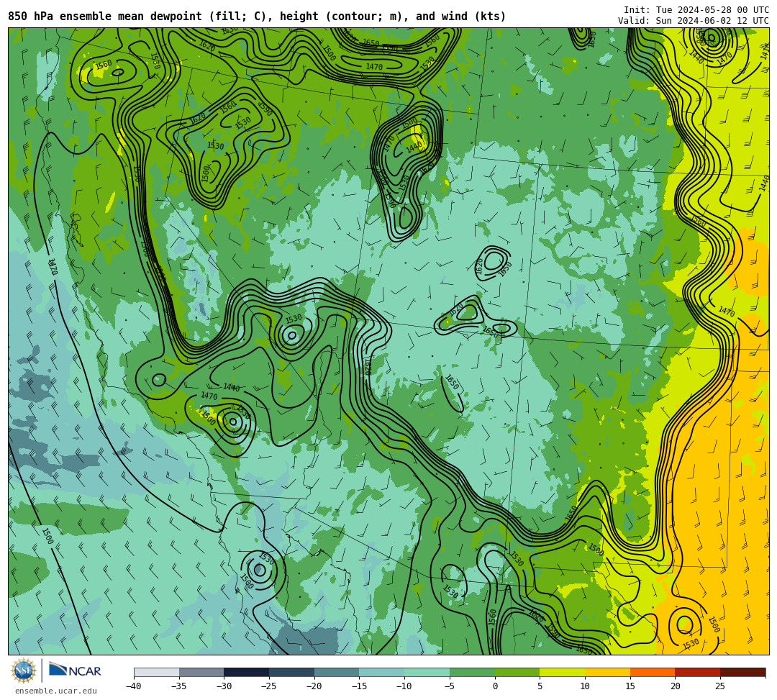Click the colorbar tick label '-30'
Screen dimensions: 777x700
point(224,686)
